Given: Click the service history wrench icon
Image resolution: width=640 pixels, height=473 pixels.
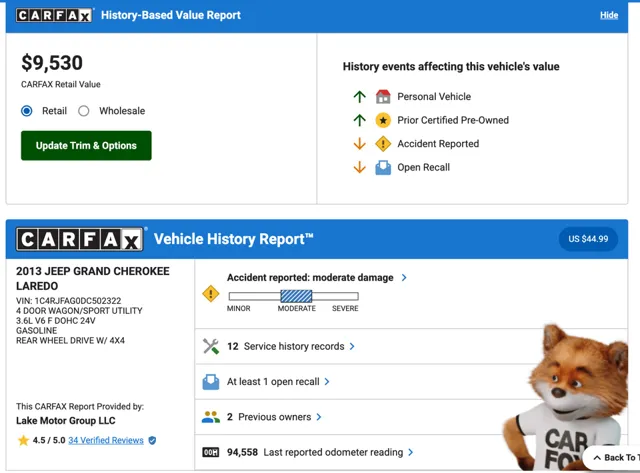Looking at the screenshot, I should 211,346.
